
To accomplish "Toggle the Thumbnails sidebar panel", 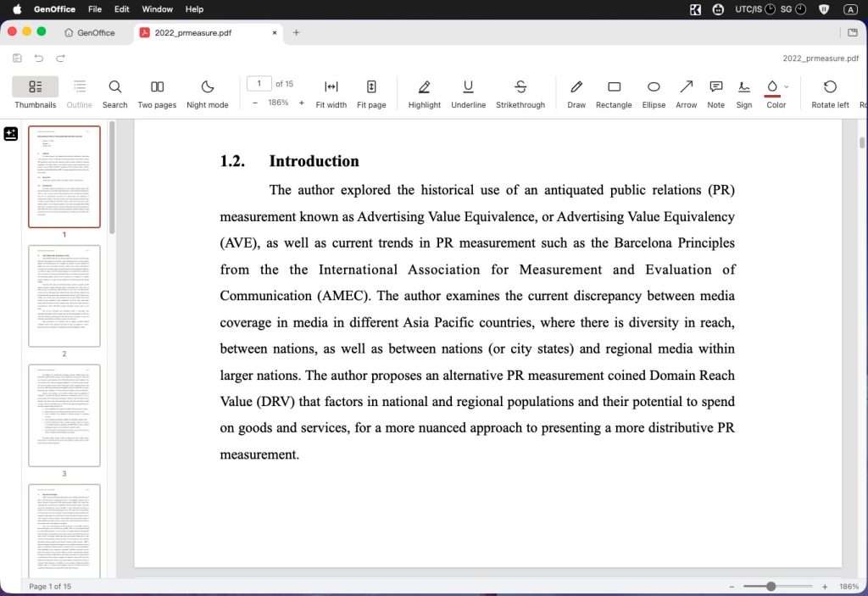I will pos(35,93).
